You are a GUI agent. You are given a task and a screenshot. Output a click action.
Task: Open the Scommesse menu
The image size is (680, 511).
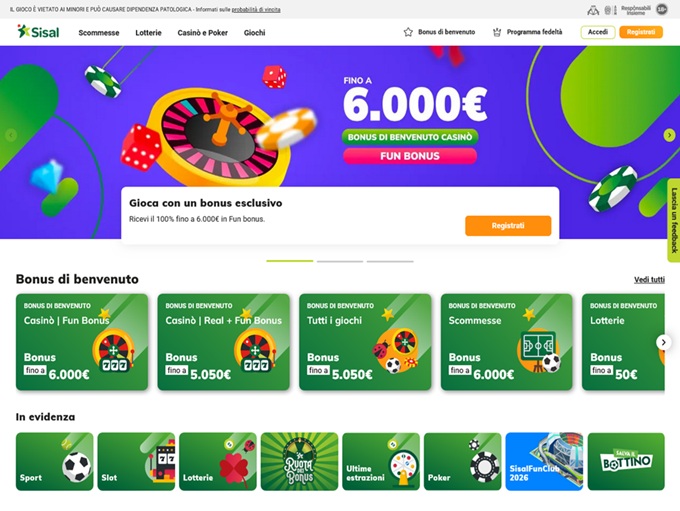tap(99, 33)
